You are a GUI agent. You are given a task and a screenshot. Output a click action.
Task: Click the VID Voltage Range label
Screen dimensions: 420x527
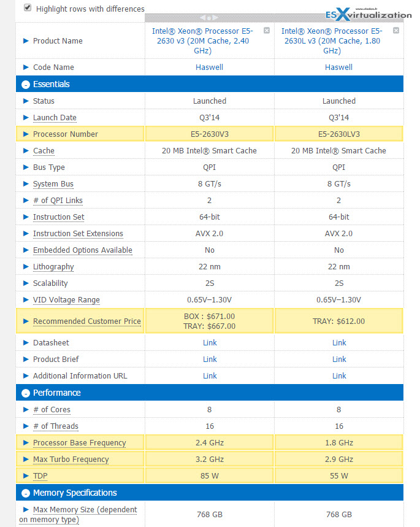(x=66, y=299)
